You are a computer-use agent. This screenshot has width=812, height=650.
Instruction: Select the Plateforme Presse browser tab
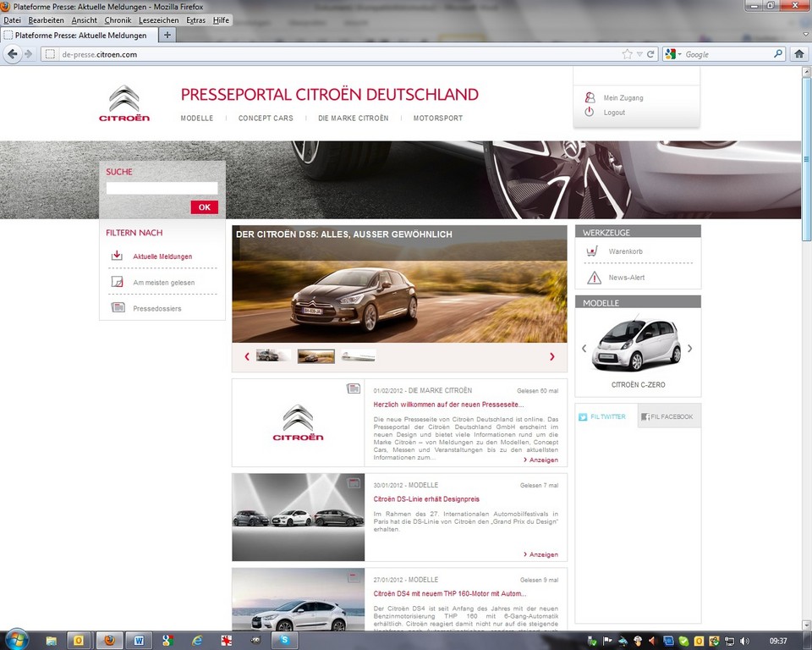tap(78, 35)
